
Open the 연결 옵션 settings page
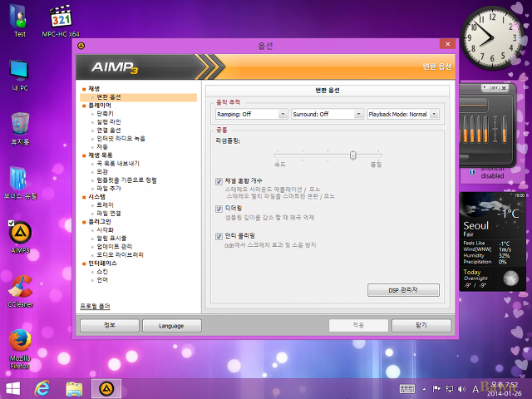pos(109,131)
